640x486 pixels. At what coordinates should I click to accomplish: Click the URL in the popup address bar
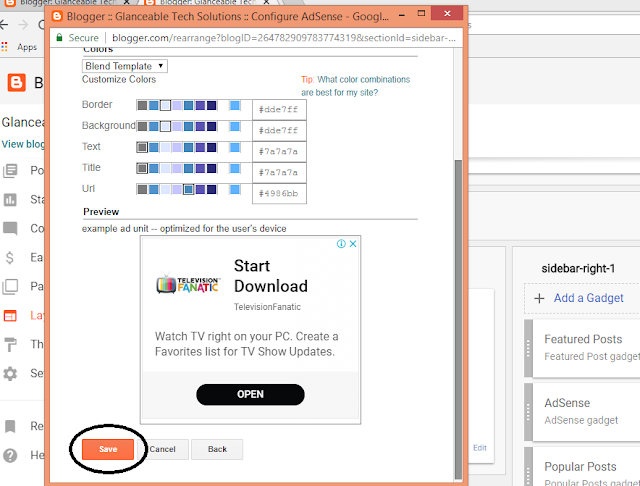point(284,38)
